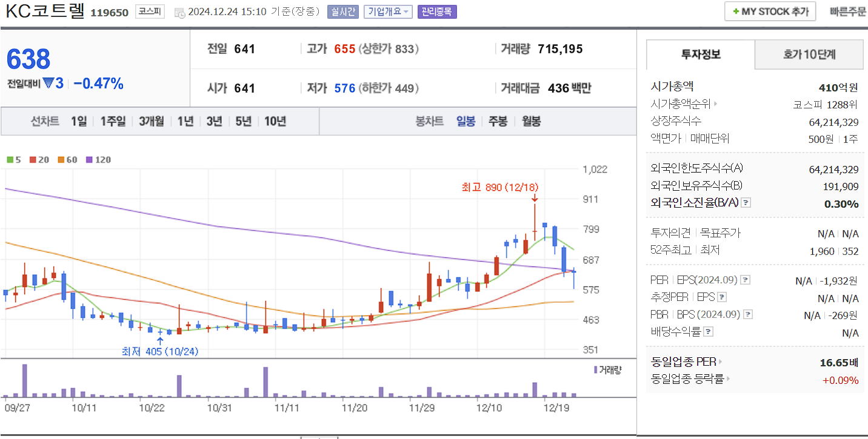The image size is (868, 439).
Task: Click the 관리종목 badge
Action: [x=437, y=12]
